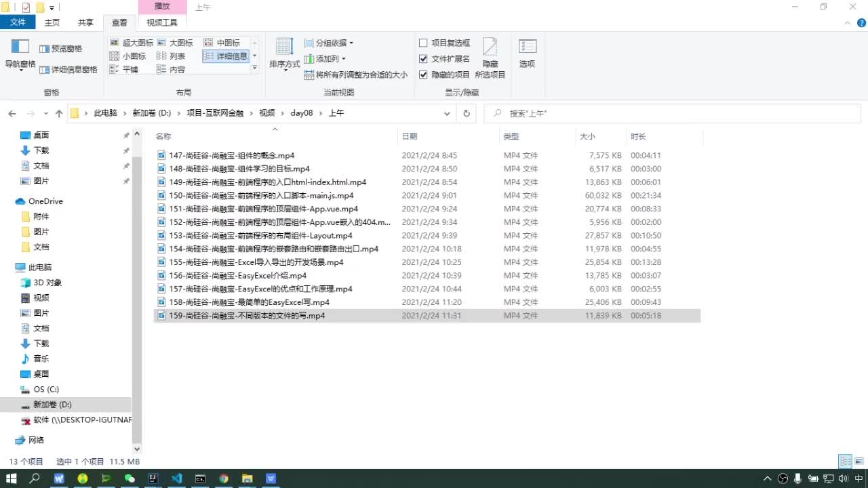Open Visual Studio Code from taskbar
This screenshot has width=868, height=488.
[176, 478]
